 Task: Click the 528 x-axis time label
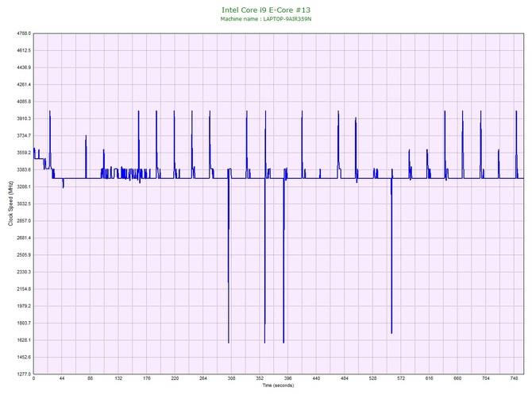pos(372,378)
